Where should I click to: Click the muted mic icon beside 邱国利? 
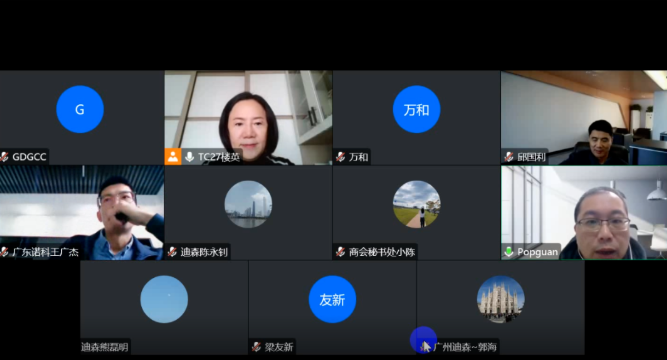pos(509,157)
